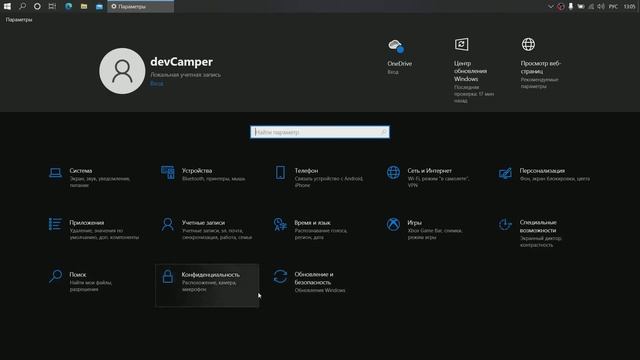
Task: Click the Windows Update center icon
Action: pos(462,44)
